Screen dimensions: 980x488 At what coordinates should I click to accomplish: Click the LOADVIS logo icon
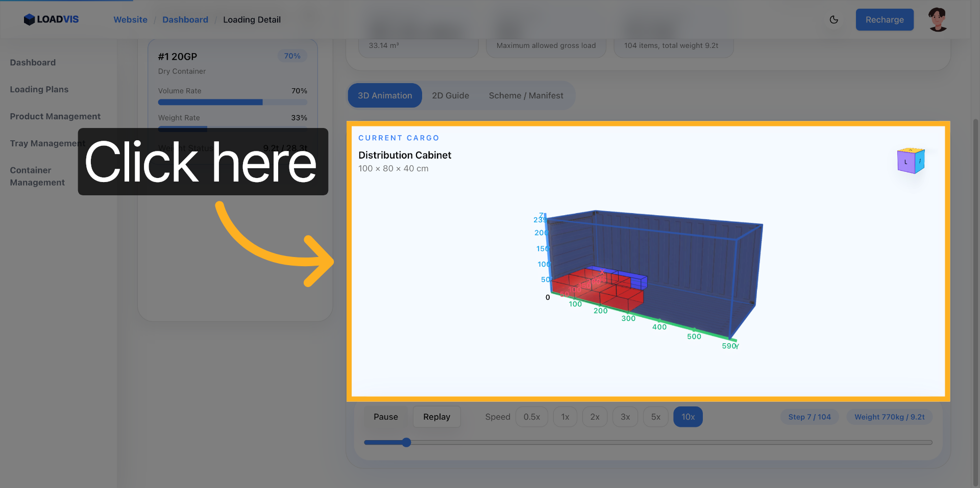pyautogui.click(x=30, y=19)
